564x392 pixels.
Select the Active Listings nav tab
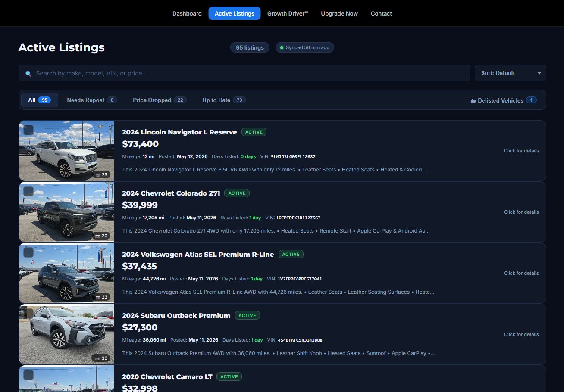click(x=235, y=13)
